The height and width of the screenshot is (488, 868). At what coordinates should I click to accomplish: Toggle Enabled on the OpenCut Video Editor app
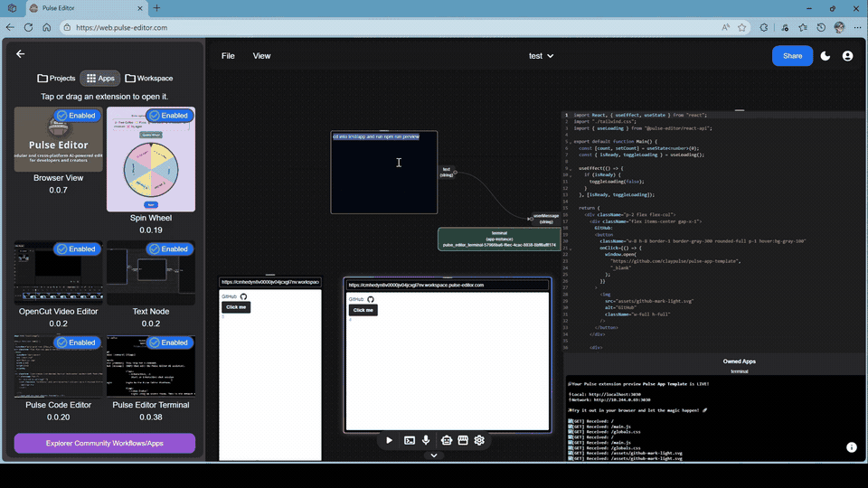pos(77,249)
